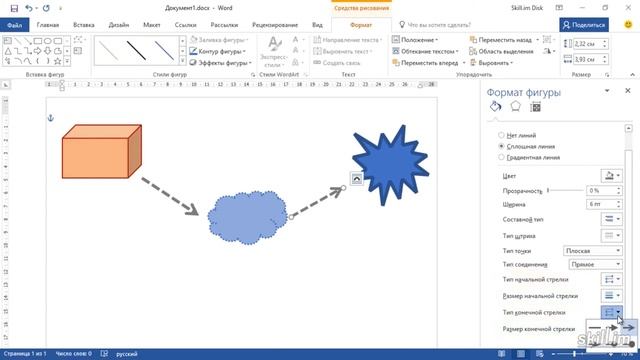Screen dimensions: 640x360
Task: Open the Group objects icon dropdown
Action: [549, 40]
